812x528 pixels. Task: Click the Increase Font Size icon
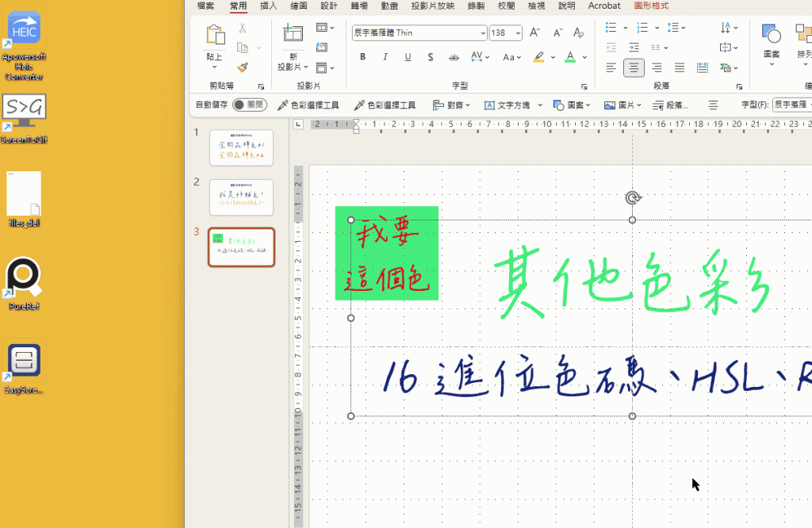pyautogui.click(x=534, y=32)
